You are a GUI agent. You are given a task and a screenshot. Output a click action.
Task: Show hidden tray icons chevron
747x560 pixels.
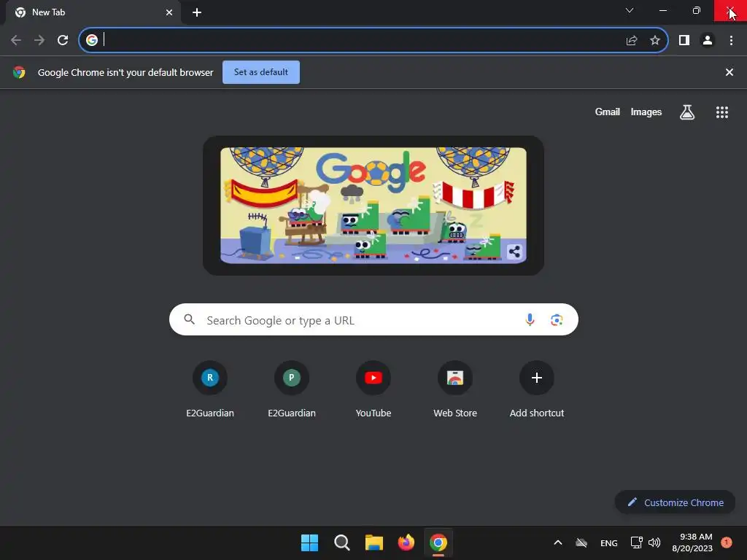coord(558,542)
